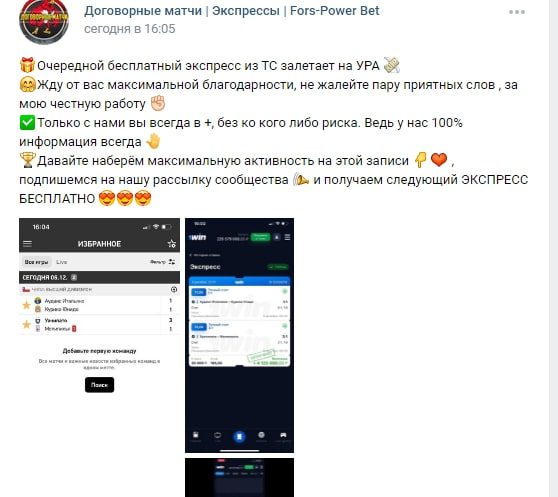This screenshot has height=497, width=558.
Task: Toggle favorite star for Audax Italiano match
Action: click(x=26, y=305)
